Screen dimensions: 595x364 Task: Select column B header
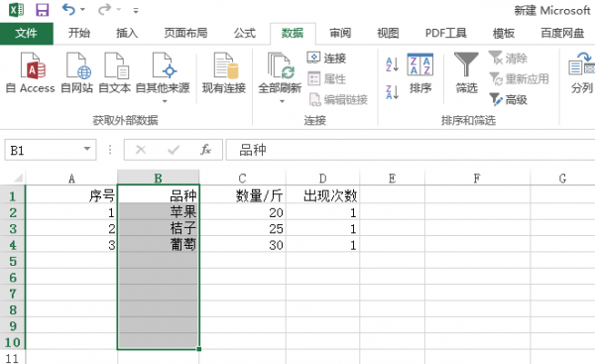tap(159, 178)
